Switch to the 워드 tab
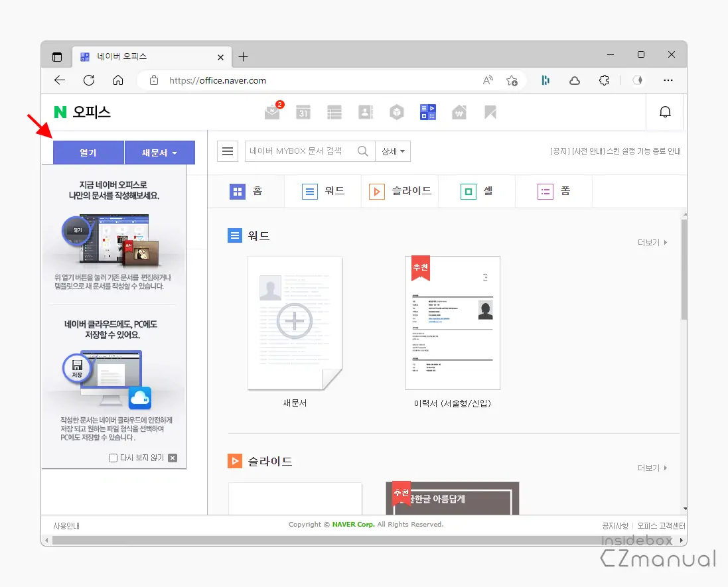The height and width of the screenshot is (587, 728). click(324, 191)
